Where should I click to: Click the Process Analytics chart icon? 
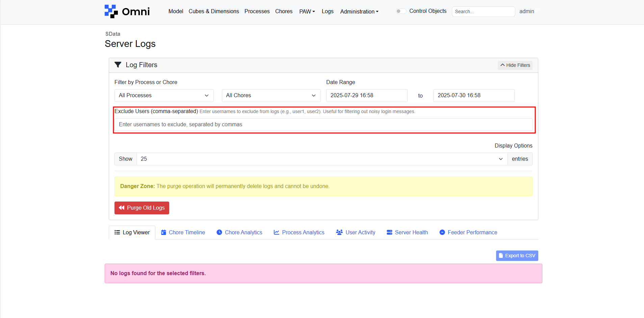click(x=277, y=232)
